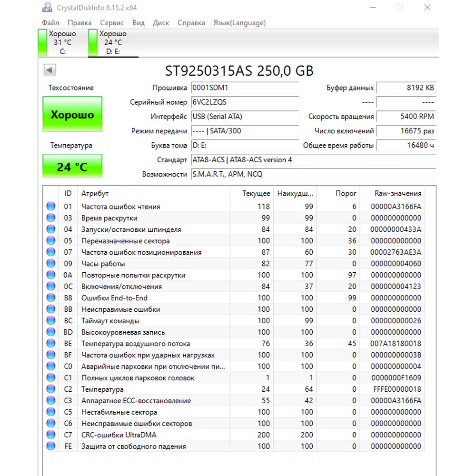The height and width of the screenshot is (476, 476).
Task: Click the status circle for Включения/отключения
Action: [x=51, y=287]
